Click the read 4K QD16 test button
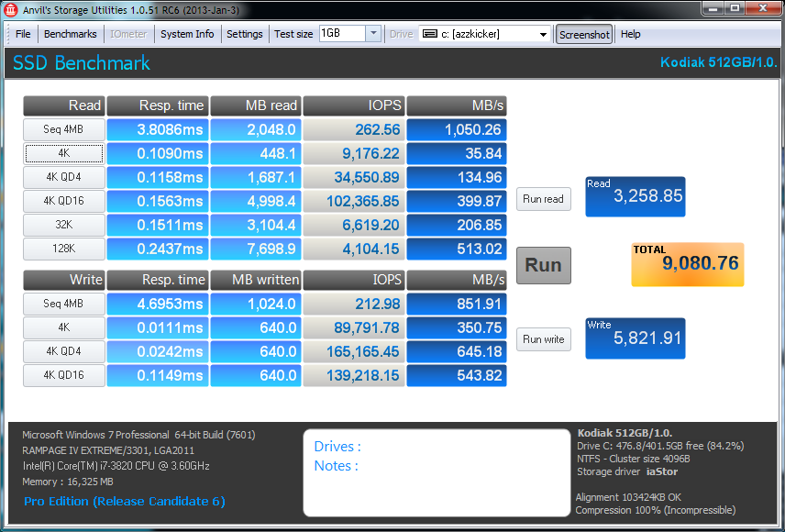Image resolution: width=785 pixels, height=532 pixels. tap(64, 201)
